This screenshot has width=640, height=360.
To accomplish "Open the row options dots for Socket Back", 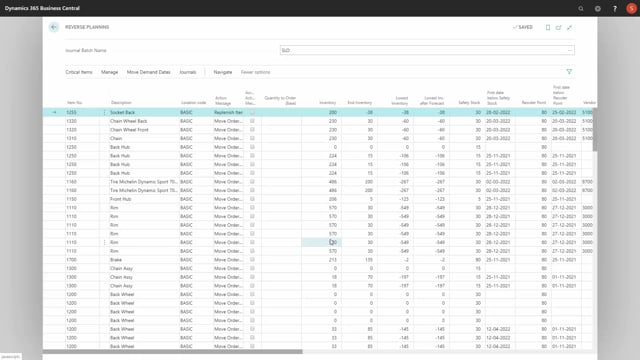I will (x=104, y=112).
